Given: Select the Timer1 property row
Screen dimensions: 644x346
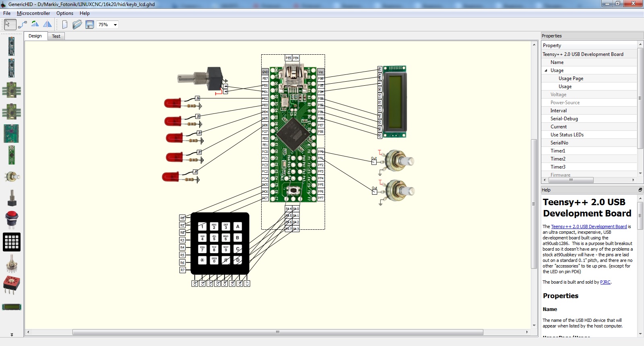Looking at the screenshot, I should click(589, 151).
